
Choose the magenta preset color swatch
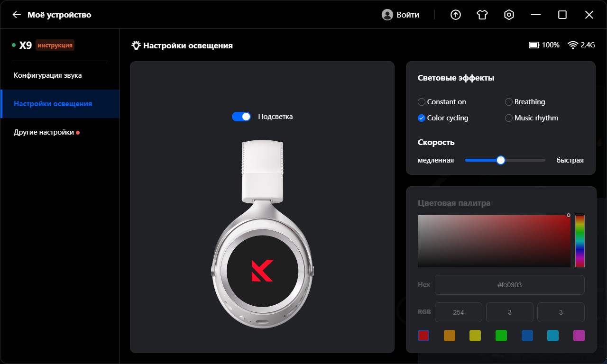(x=579, y=336)
